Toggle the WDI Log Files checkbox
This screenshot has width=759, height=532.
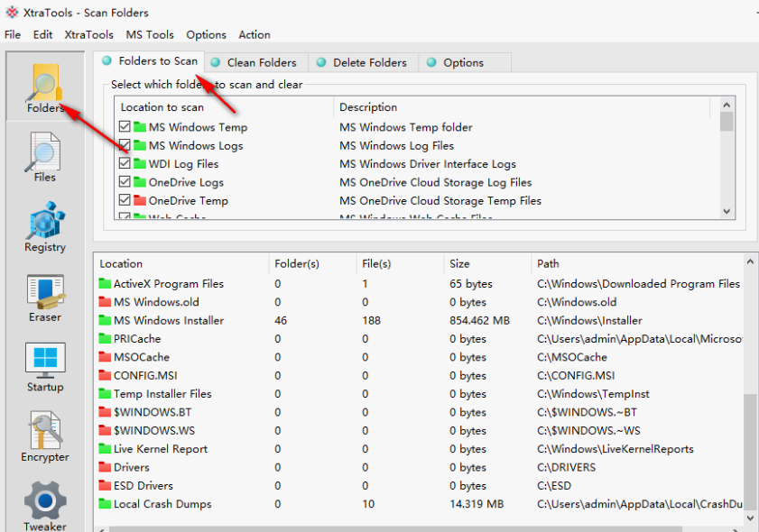[x=125, y=164]
